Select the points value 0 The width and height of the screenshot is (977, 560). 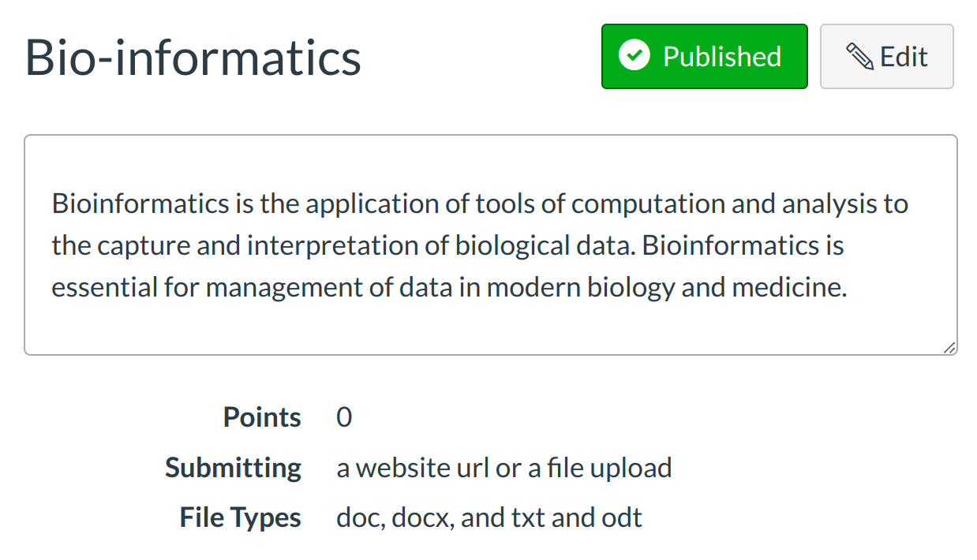click(x=344, y=417)
